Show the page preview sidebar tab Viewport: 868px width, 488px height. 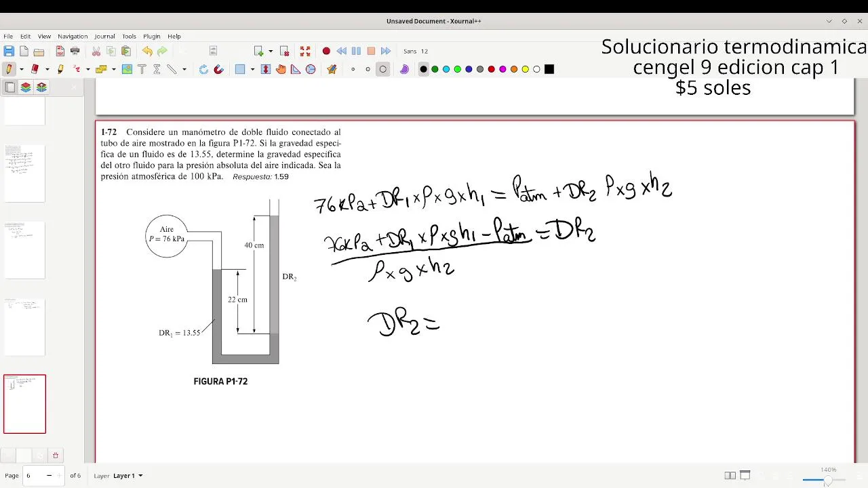10,87
